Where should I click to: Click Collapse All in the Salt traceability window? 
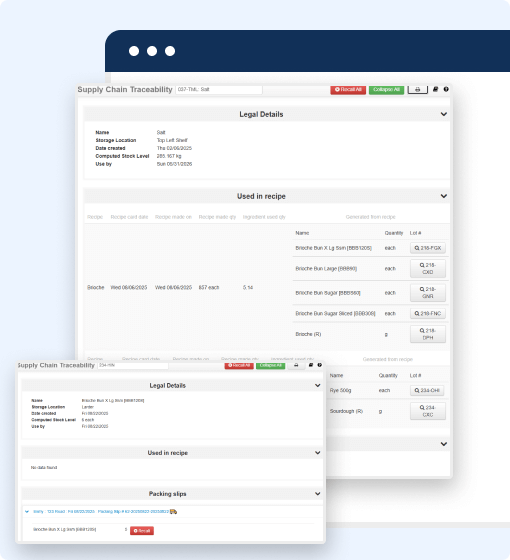[386, 90]
